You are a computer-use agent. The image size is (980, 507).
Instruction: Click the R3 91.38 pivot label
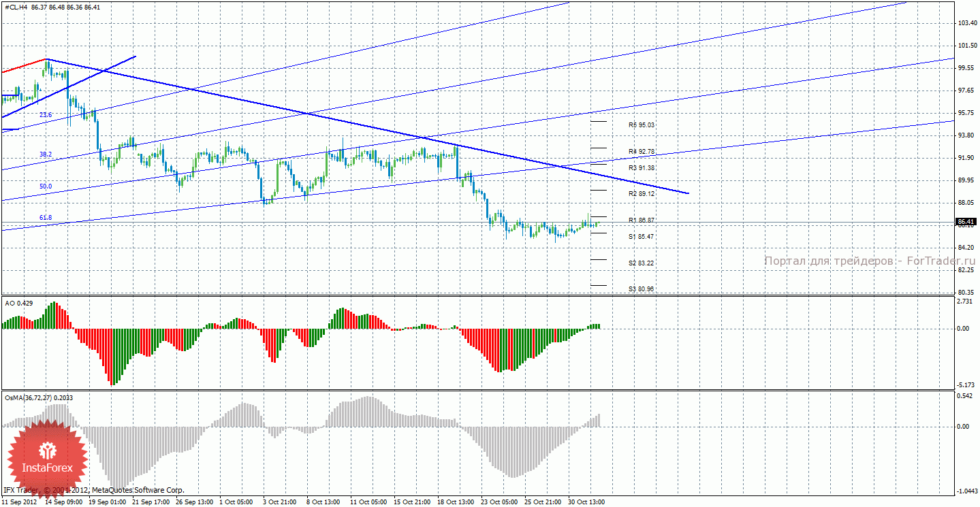click(x=642, y=167)
